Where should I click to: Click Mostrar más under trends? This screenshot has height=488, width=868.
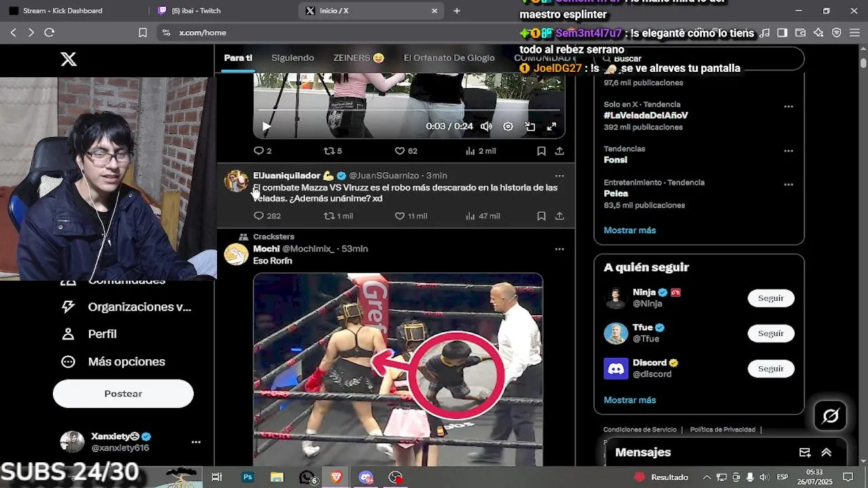(x=630, y=230)
